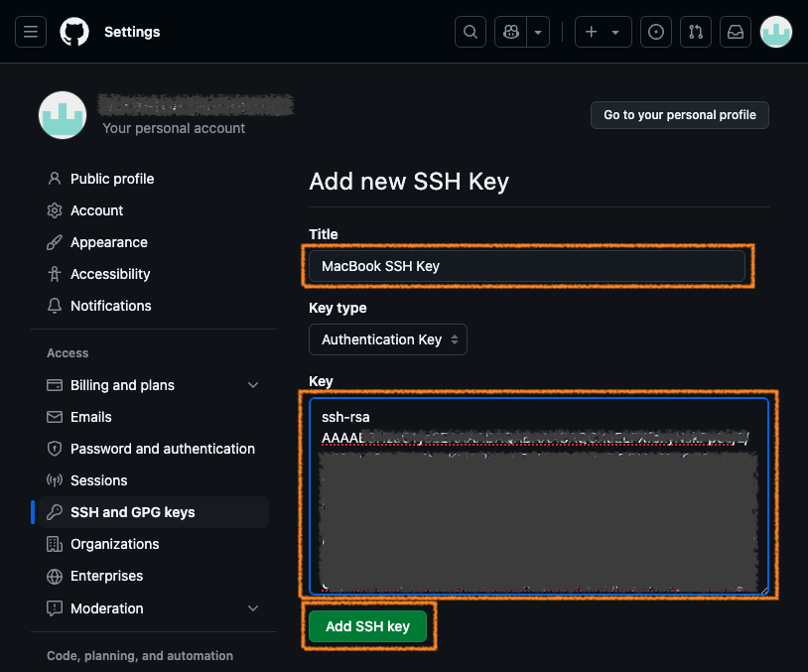Open the Pull requests icon
The width and height of the screenshot is (808, 672).
(x=696, y=32)
